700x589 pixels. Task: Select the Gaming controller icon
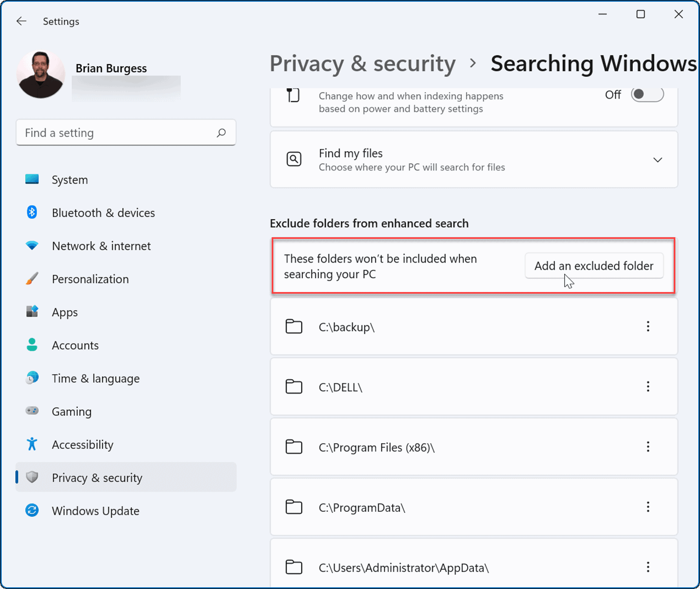32,411
